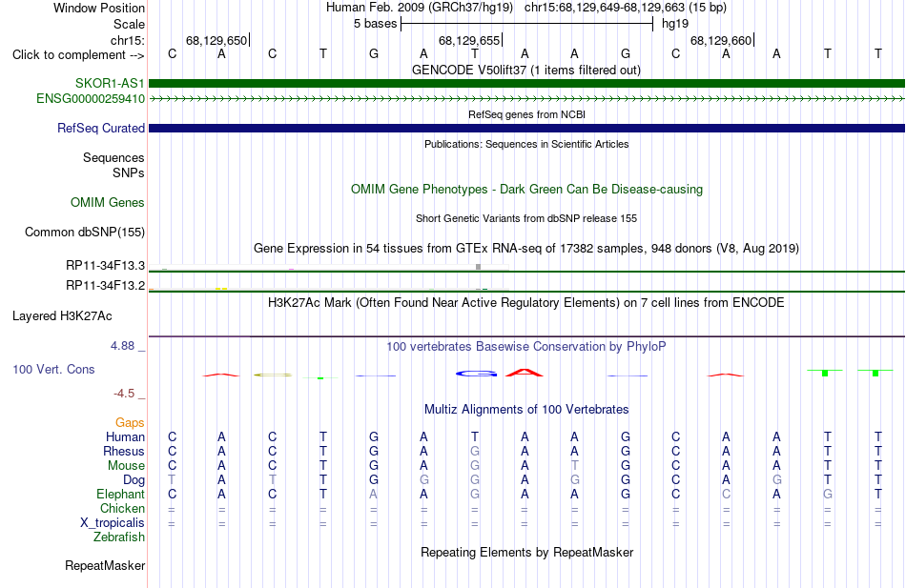Viewport: 906px width, 588px height.
Task: Click the window coordinates chr15:68,129,649-68,129,663
Action: 605,8
